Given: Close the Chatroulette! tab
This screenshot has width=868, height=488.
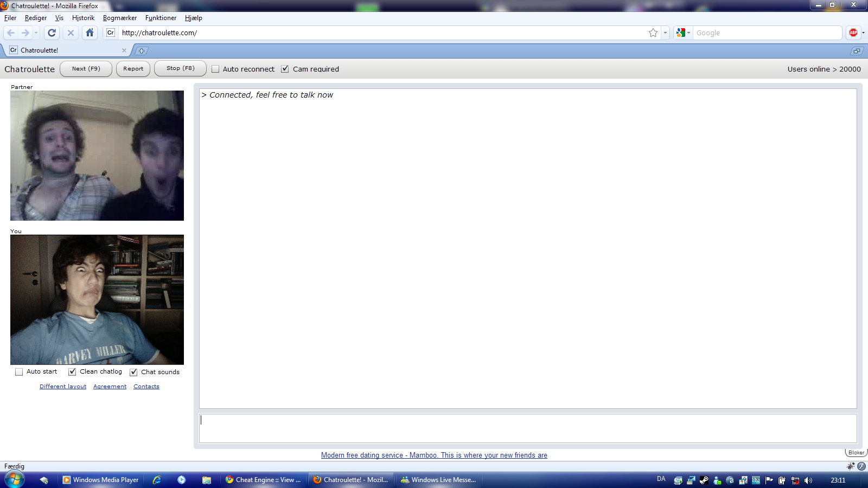Looking at the screenshot, I should point(124,50).
